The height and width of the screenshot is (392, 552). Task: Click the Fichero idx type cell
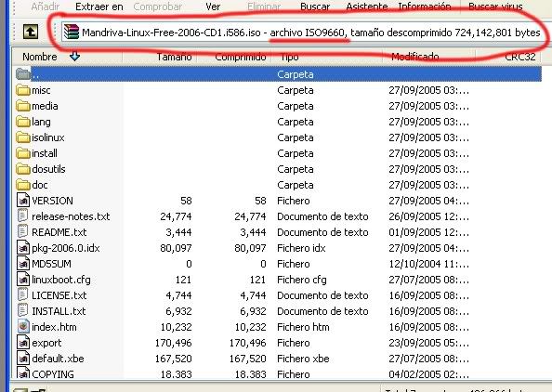[301, 248]
